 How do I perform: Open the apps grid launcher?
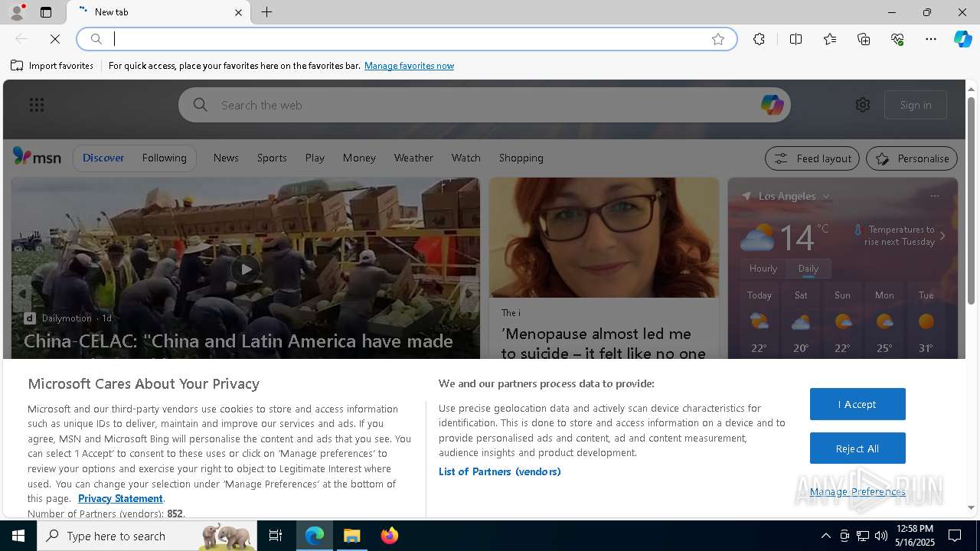point(37,105)
